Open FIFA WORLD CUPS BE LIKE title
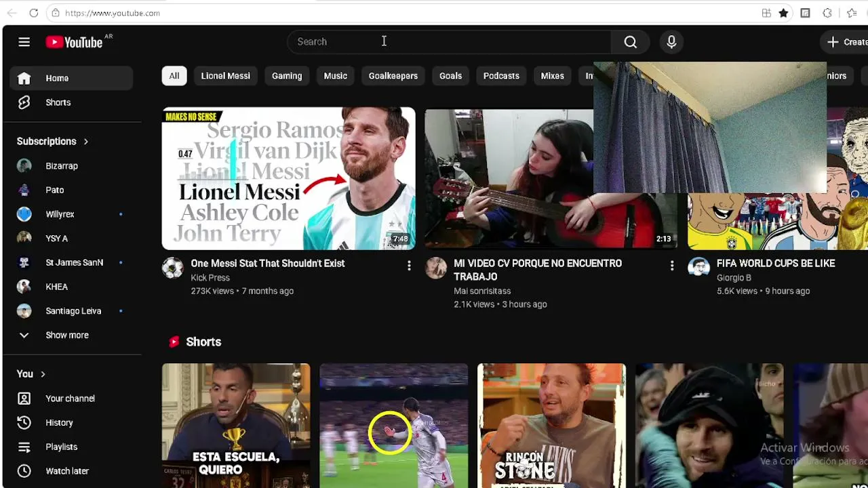Image resolution: width=868 pixels, height=488 pixels. [776, 264]
